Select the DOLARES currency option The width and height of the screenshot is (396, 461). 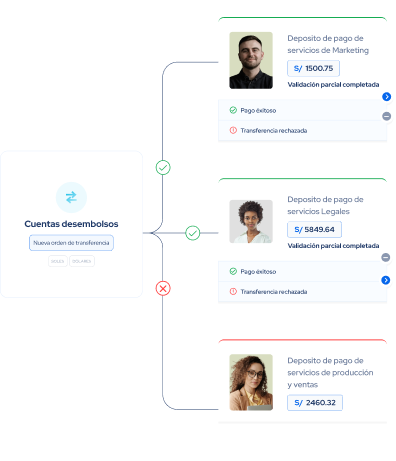pos(82,261)
